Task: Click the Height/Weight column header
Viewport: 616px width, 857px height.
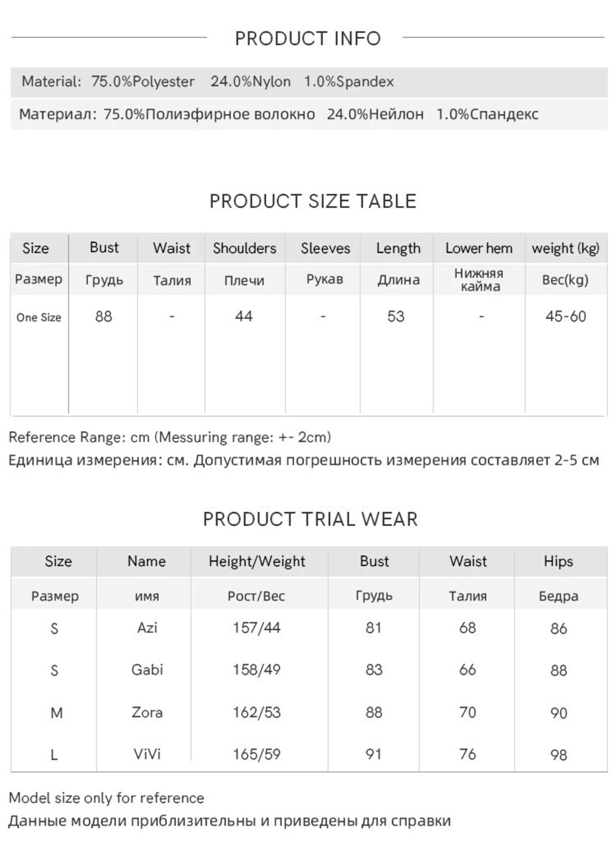Action: [x=257, y=561]
